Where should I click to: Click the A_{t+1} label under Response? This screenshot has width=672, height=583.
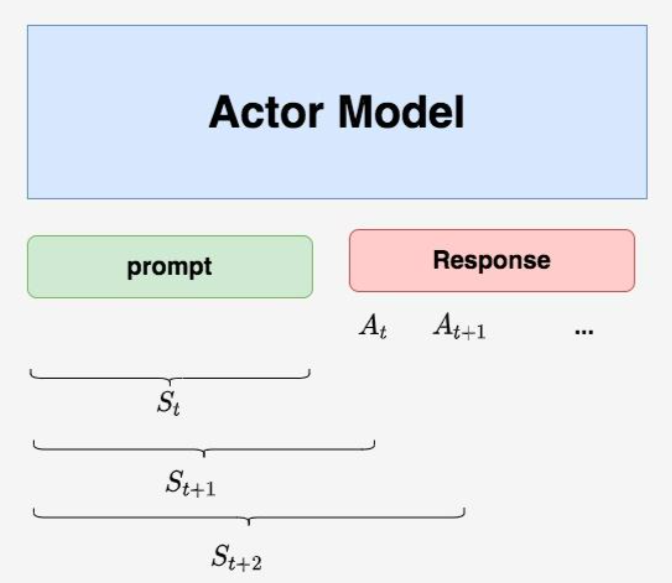(459, 327)
